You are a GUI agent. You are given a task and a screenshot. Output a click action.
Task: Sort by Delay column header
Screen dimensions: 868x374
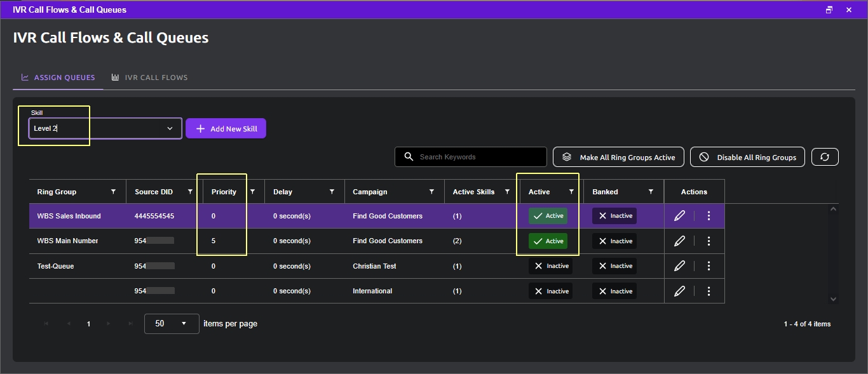point(283,192)
